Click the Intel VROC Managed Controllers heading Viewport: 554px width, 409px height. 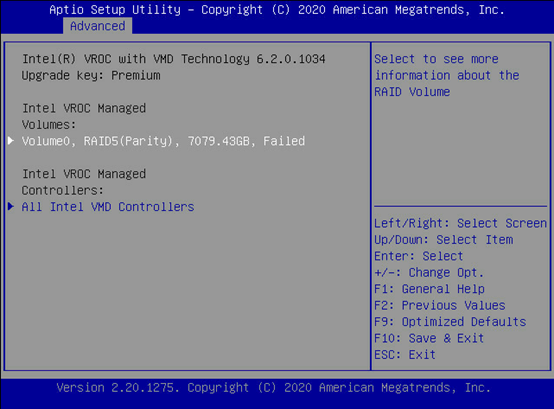coord(84,182)
